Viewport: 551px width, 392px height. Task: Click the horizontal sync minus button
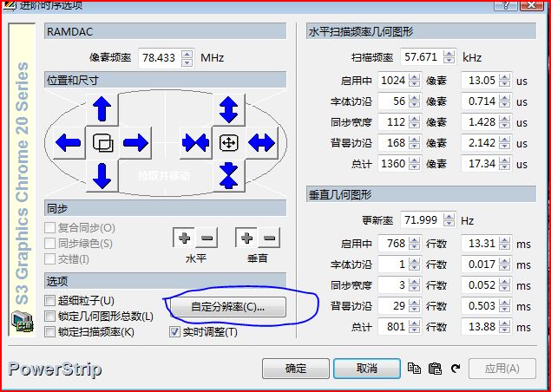click(207, 238)
